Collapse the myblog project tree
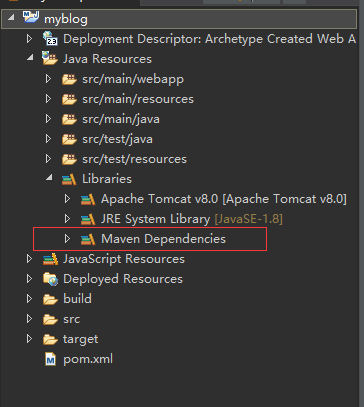Viewport: 364px width, 407px height. coord(11,17)
